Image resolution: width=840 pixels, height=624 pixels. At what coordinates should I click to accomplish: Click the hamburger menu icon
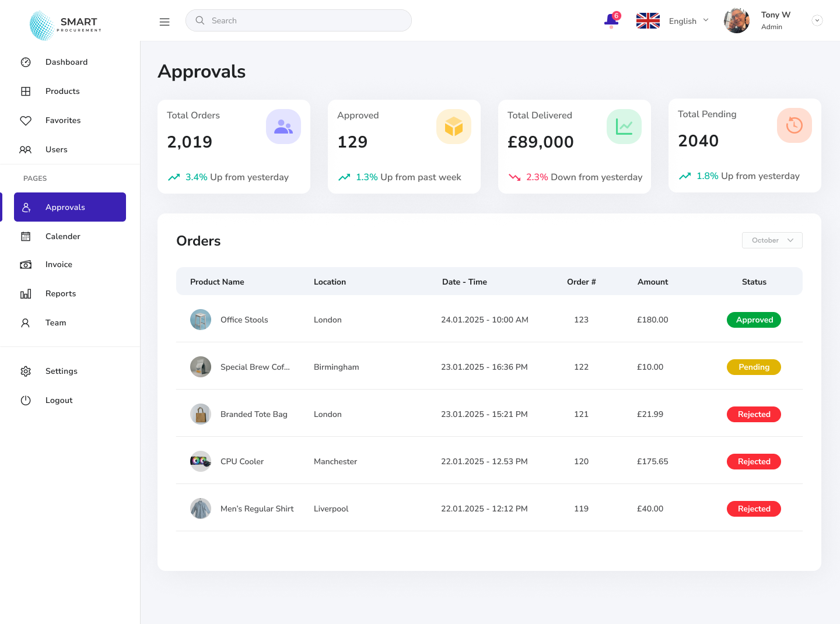(164, 22)
